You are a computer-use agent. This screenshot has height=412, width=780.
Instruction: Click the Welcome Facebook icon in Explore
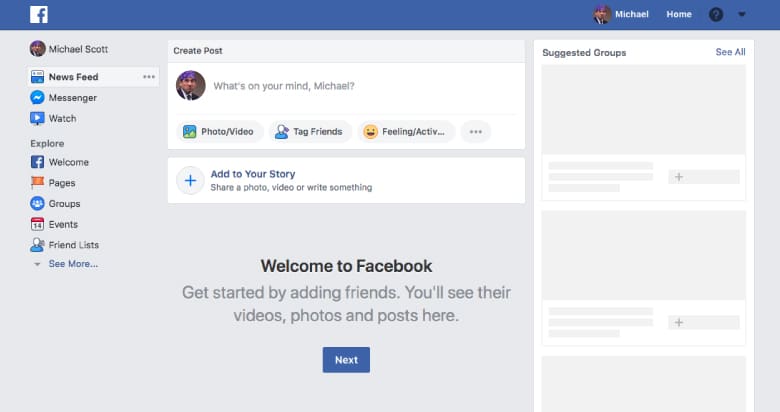click(37, 162)
